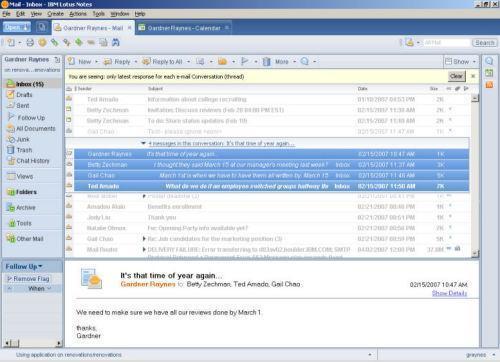Click the calendar sidebar icon at far right
Screen dimensions: 500x362
click(x=489, y=73)
